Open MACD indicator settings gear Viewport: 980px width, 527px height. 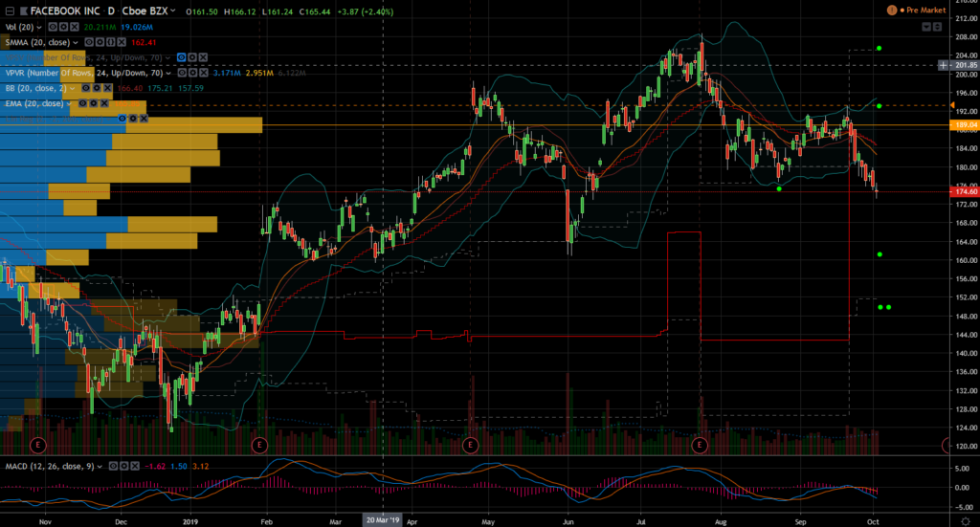click(123, 466)
